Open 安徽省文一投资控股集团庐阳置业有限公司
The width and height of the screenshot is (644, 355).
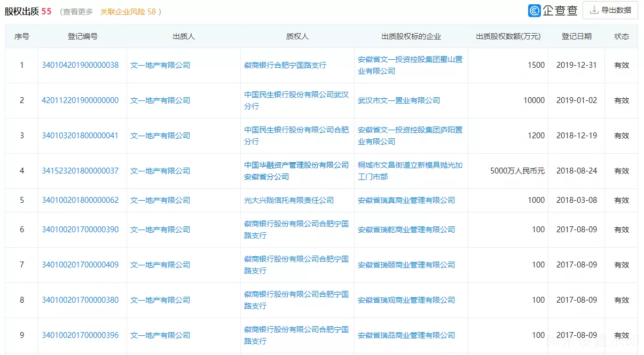point(410,136)
